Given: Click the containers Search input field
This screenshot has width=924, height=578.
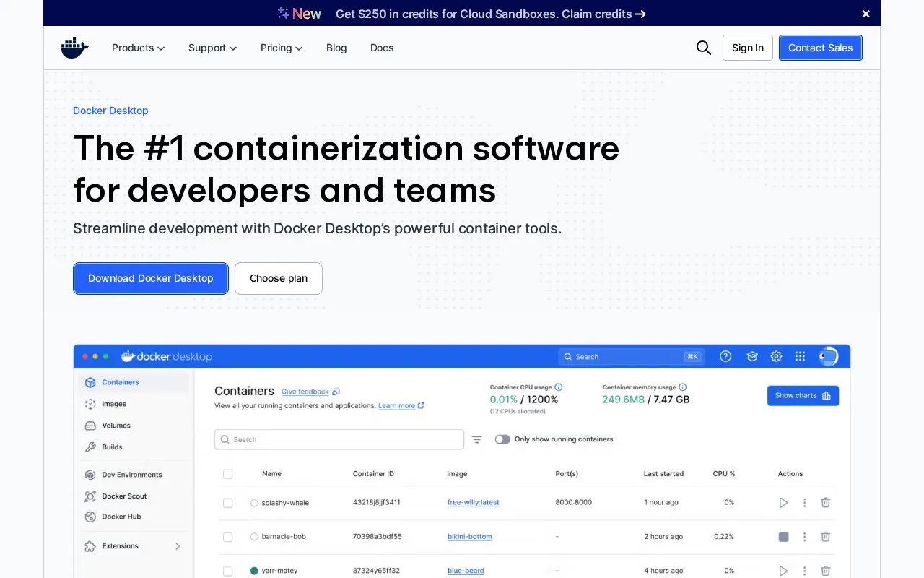Looking at the screenshot, I should click(339, 439).
